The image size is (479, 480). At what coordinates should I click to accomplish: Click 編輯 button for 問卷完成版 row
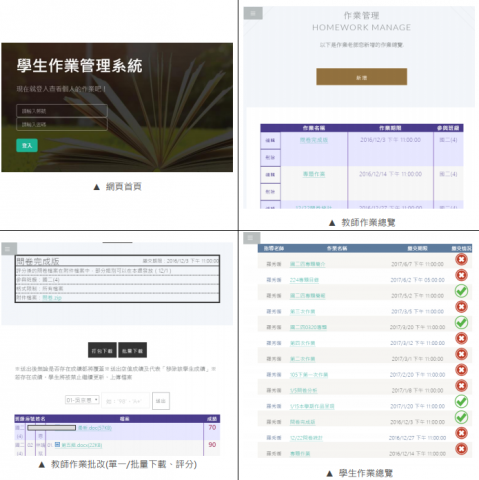pyautogui.click(x=270, y=140)
